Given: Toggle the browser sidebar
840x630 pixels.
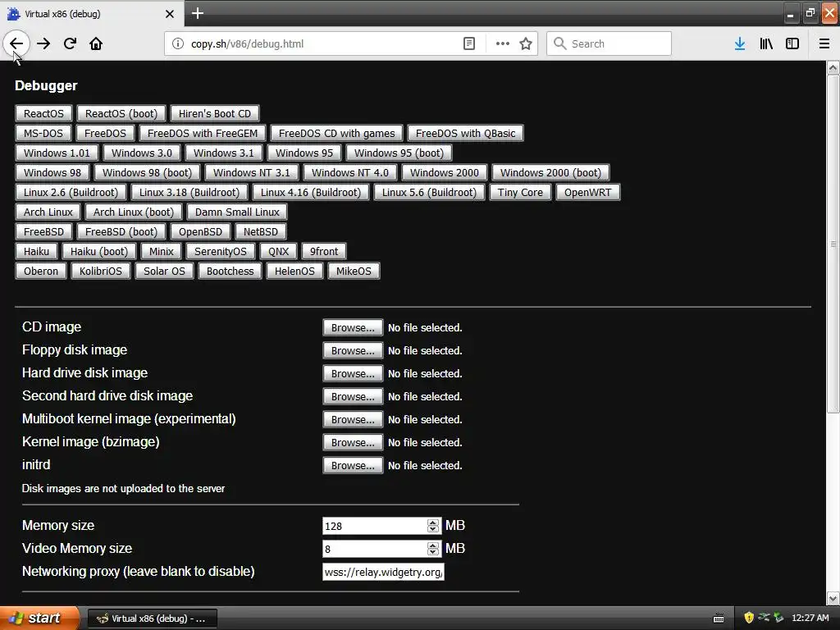Looking at the screenshot, I should (x=792, y=44).
